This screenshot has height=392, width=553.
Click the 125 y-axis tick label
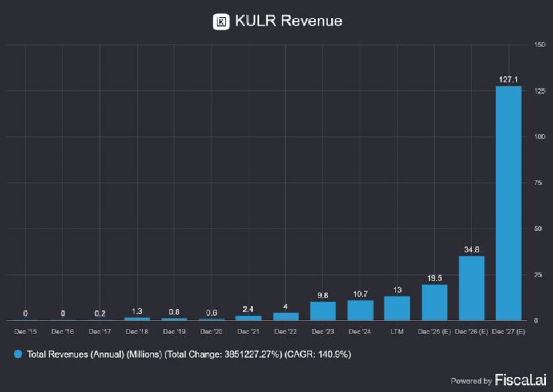coord(540,91)
